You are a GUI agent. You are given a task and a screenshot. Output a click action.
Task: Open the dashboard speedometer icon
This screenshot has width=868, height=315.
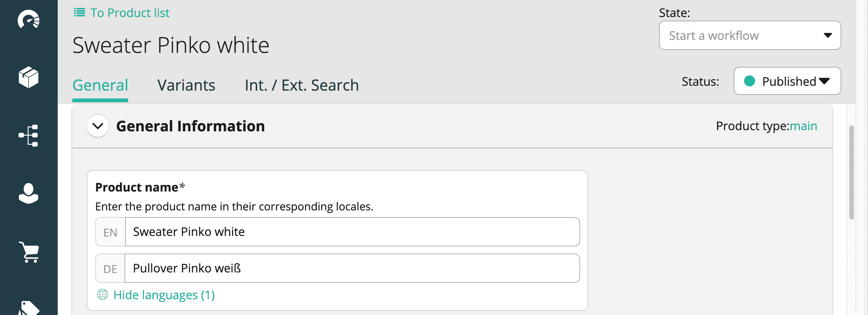click(29, 19)
